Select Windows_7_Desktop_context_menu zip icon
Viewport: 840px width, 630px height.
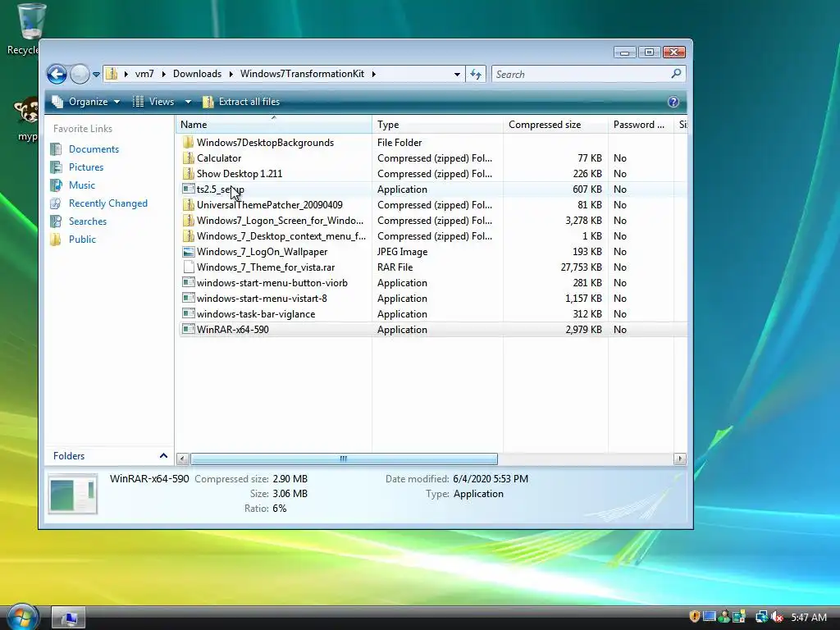tap(188, 235)
